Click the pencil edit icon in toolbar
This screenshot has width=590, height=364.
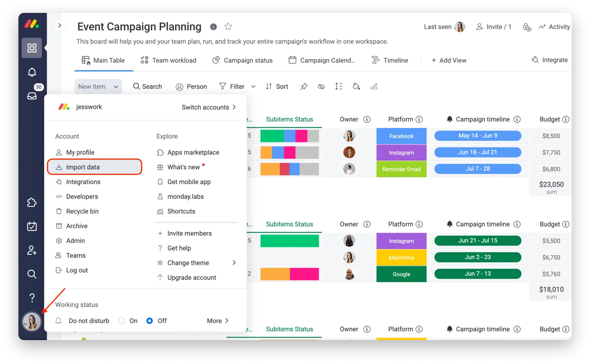coord(374,86)
